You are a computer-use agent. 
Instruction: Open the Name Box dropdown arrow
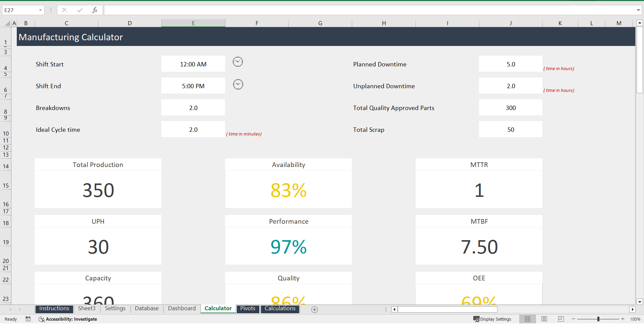point(40,10)
